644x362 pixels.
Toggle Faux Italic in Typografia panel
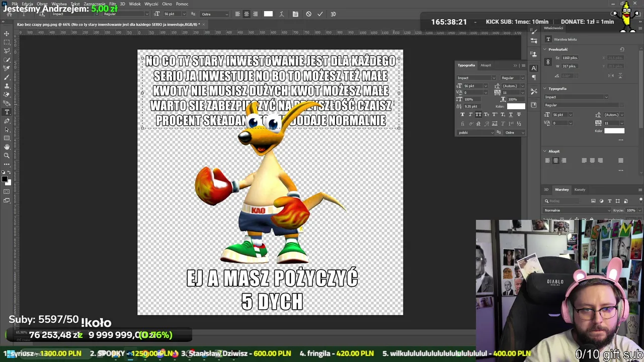(470, 115)
